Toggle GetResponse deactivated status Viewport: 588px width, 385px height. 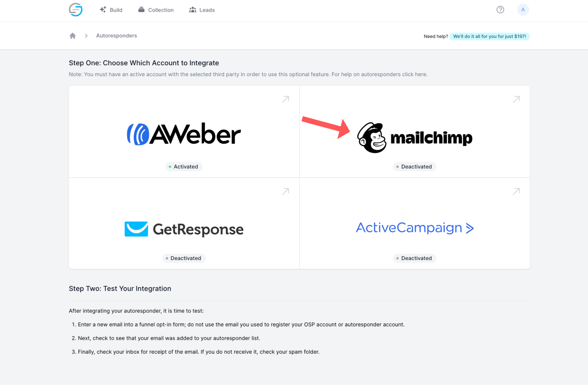[x=184, y=258]
